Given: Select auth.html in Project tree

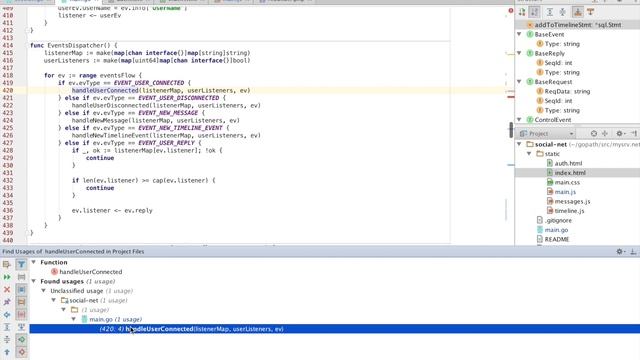Looking at the screenshot, I should tap(568, 163).
